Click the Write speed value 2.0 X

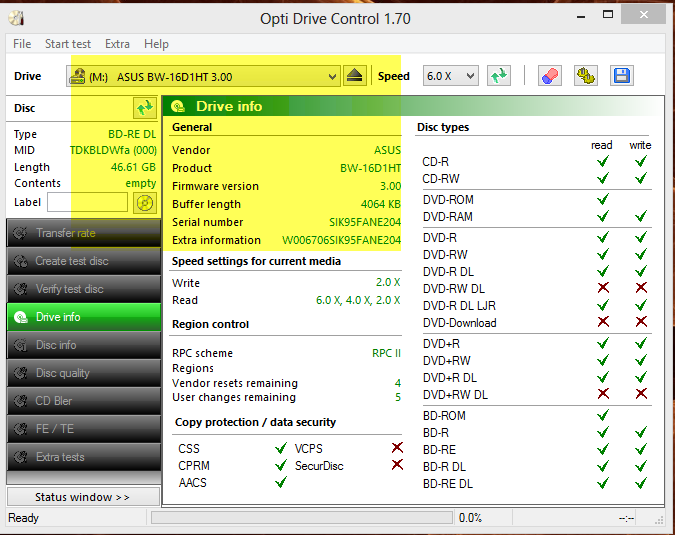click(x=388, y=282)
